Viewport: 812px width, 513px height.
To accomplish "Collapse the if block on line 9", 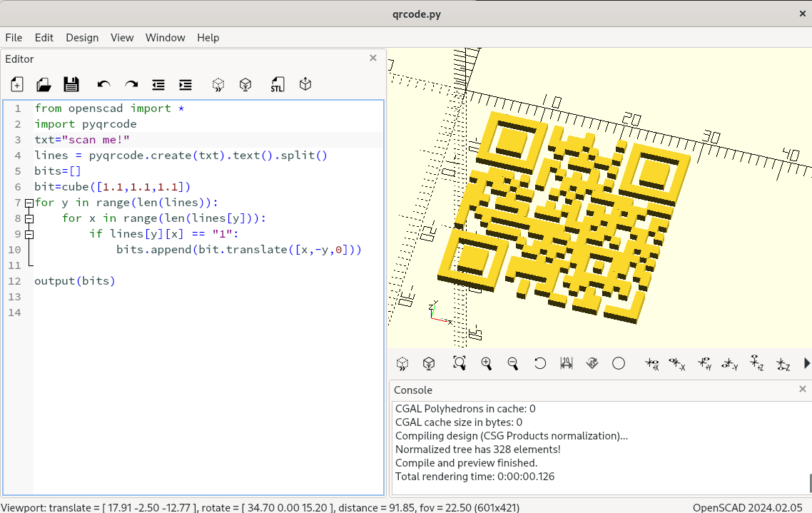I will click(29, 234).
